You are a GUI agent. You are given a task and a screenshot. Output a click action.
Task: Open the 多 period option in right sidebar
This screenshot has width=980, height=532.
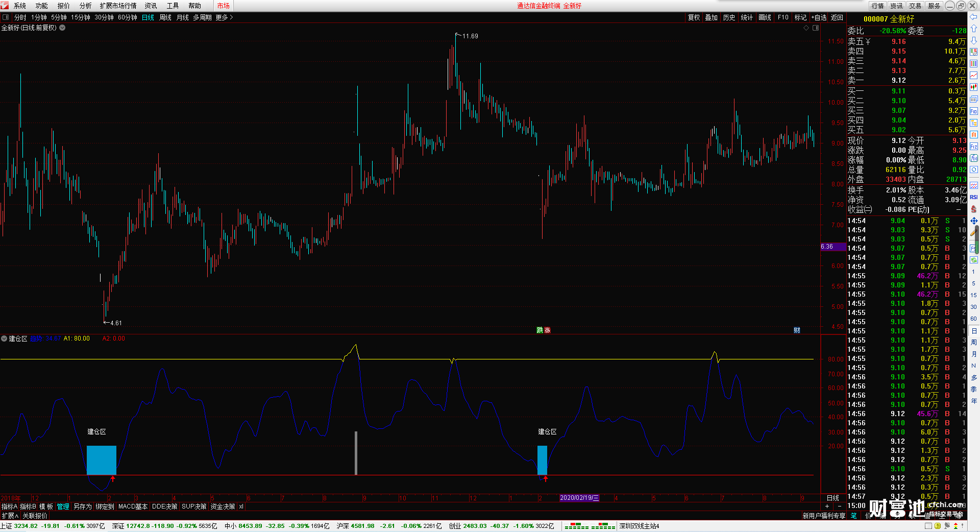click(974, 378)
